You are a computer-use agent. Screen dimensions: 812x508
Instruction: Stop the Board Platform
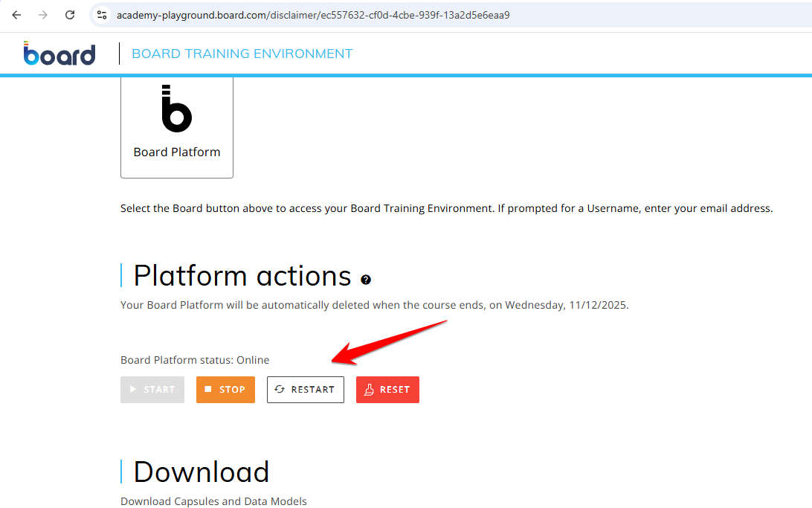coord(225,390)
